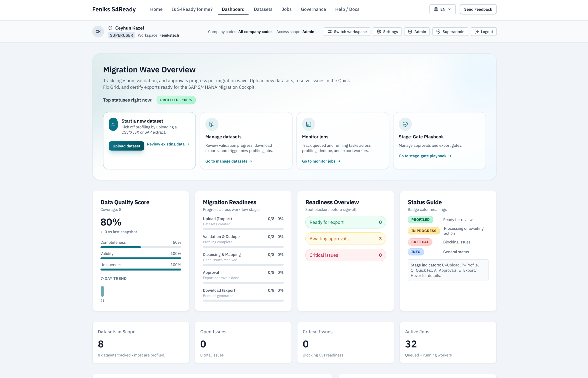The height and width of the screenshot is (378, 588).
Task: Click swap arrows icon in Switch workspace
Action: tap(330, 32)
